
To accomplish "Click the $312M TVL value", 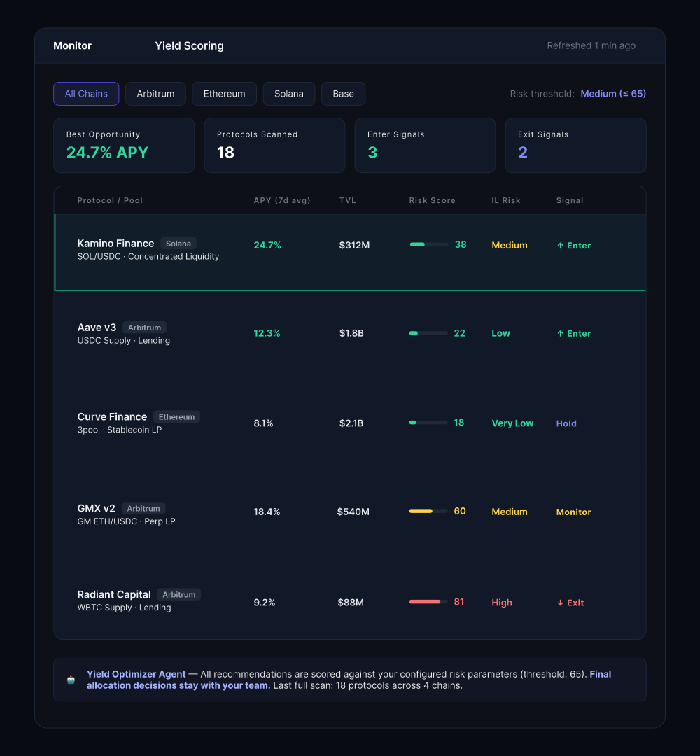I will [354, 246].
